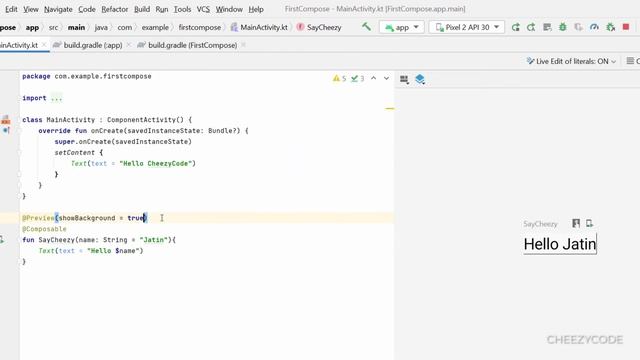
Task: Click the green typo check indicator
Action: coord(358,78)
